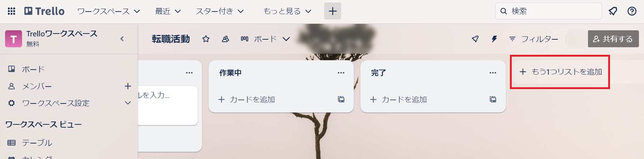Add a member with the plus icon
Viewport: 644px width, 159px height.
128,86
